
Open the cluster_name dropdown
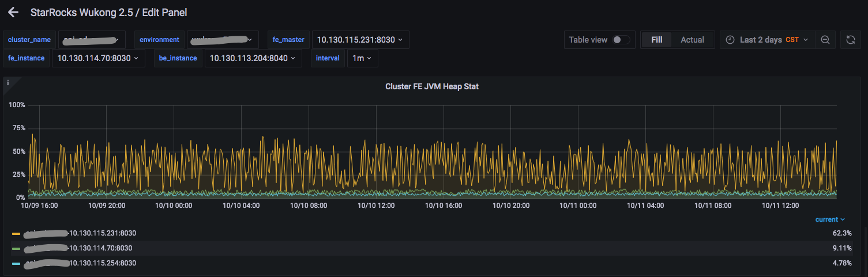92,40
